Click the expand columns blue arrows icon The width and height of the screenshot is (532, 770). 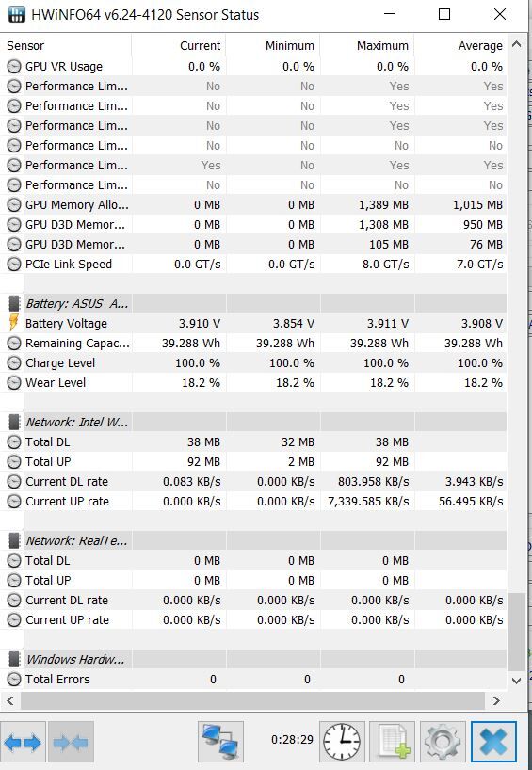point(24,742)
